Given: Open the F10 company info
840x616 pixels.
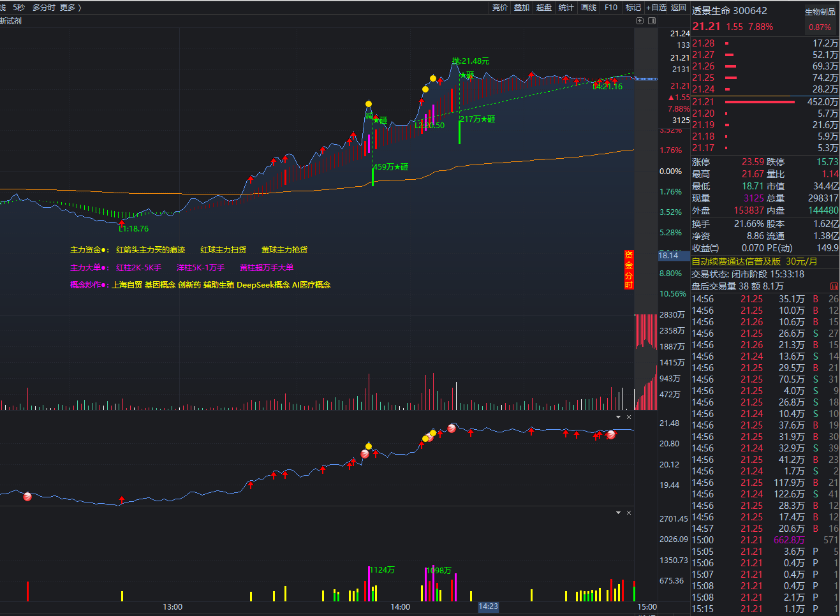Looking at the screenshot, I should (611, 8).
